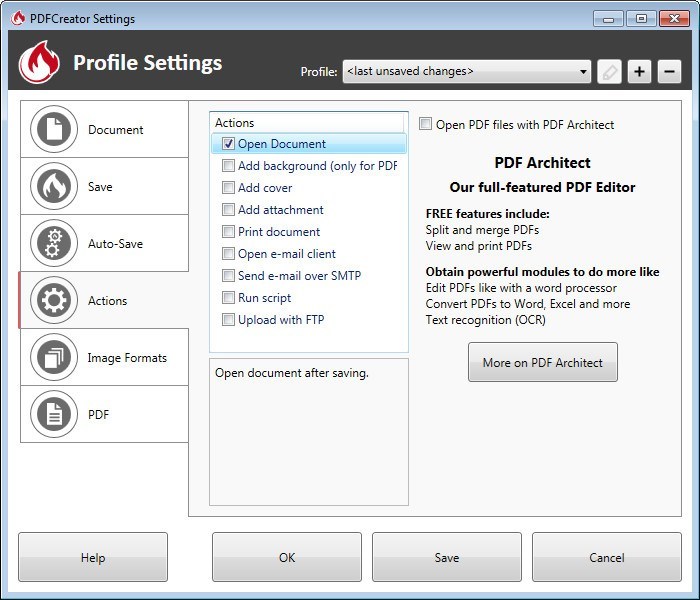Click the Help button

[93, 557]
